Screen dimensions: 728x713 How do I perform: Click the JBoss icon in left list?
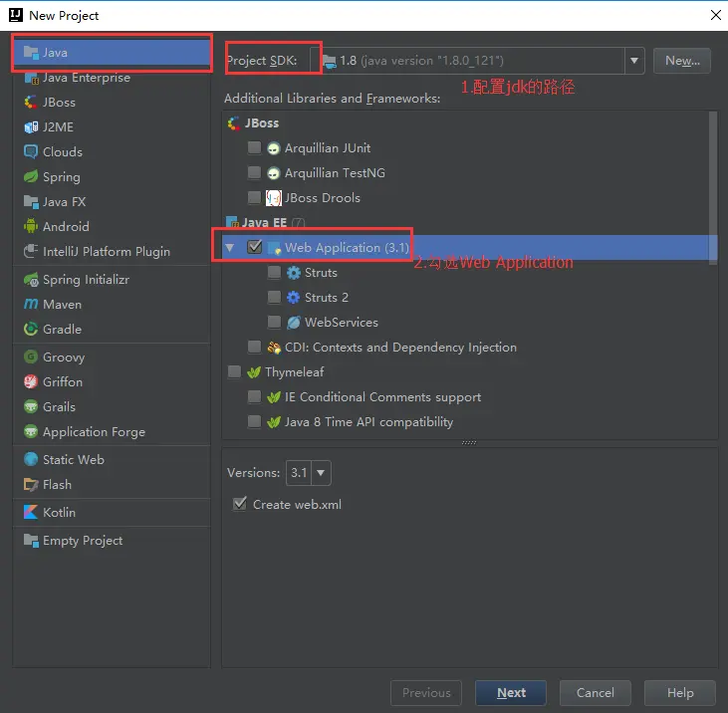pyautogui.click(x=31, y=103)
